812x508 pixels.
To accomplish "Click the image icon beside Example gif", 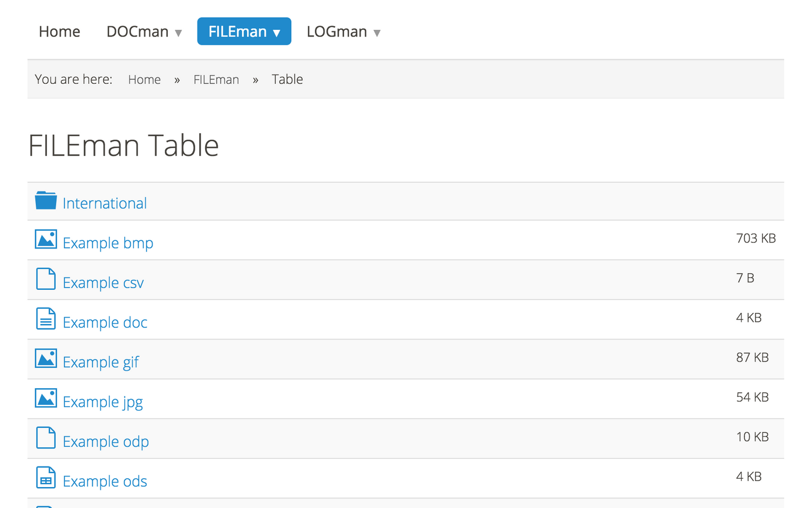I will pos(46,359).
